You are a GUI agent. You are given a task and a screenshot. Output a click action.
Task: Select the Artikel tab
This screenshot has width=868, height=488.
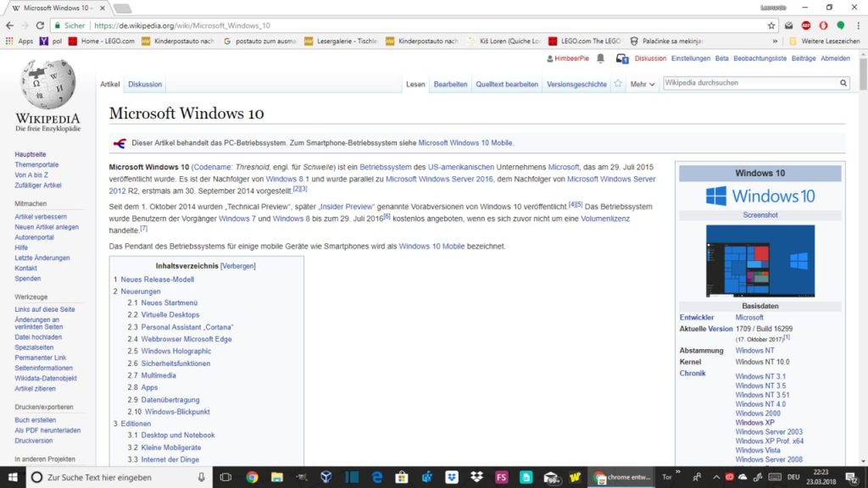(109, 84)
